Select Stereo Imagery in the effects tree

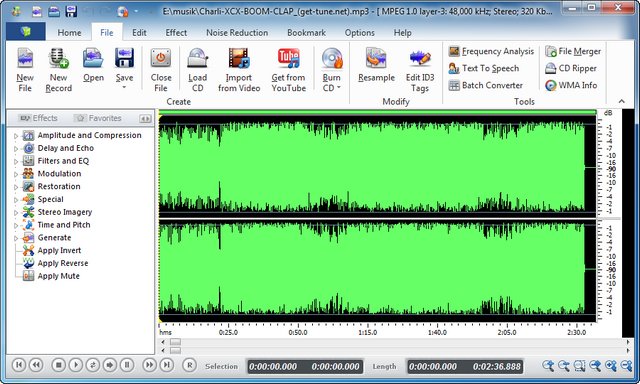(64, 212)
